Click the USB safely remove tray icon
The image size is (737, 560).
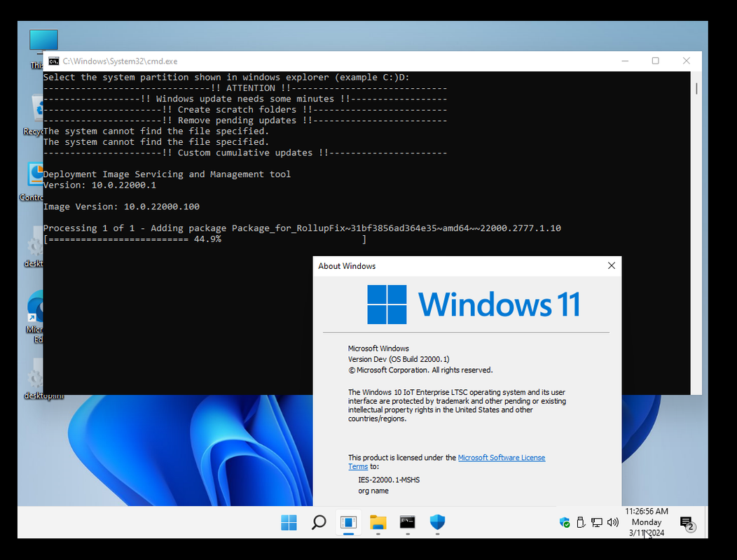point(581,522)
